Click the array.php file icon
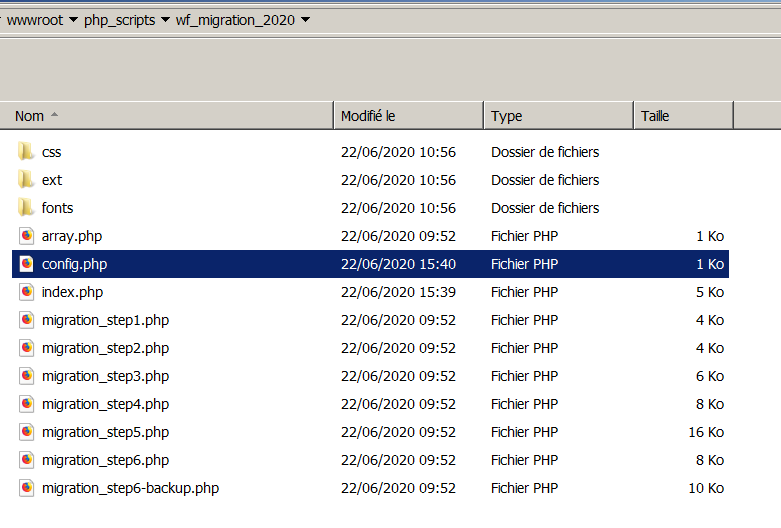 (x=26, y=236)
